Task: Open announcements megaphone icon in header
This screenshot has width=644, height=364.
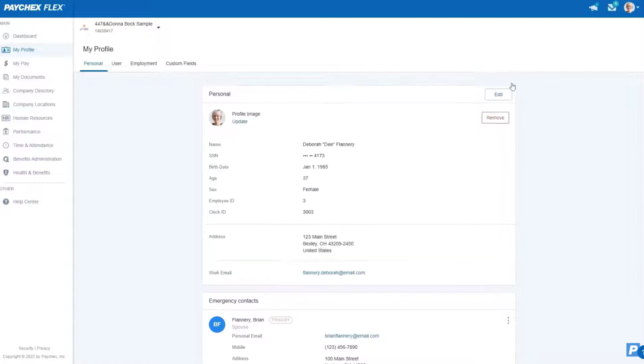Action: coord(594,7)
